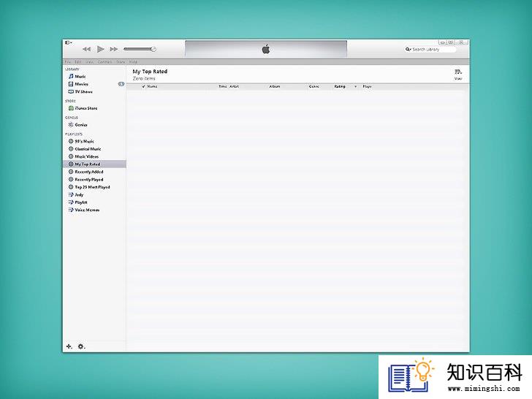Open the View options button

pyautogui.click(x=458, y=75)
